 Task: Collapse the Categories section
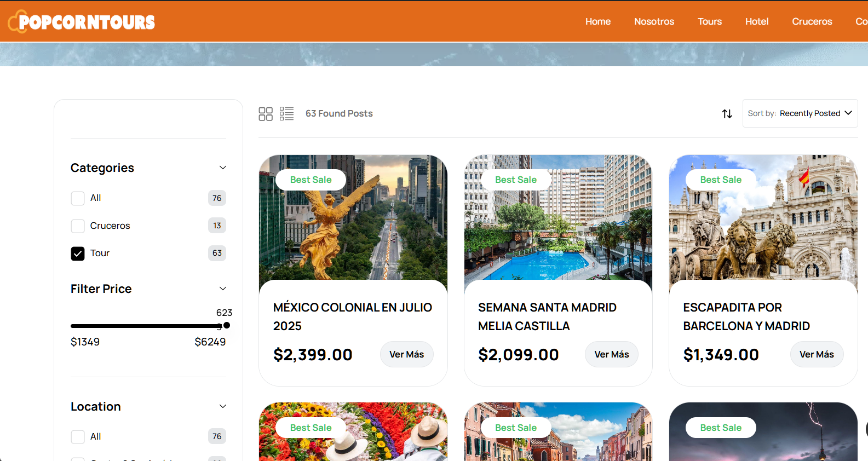[x=223, y=168]
